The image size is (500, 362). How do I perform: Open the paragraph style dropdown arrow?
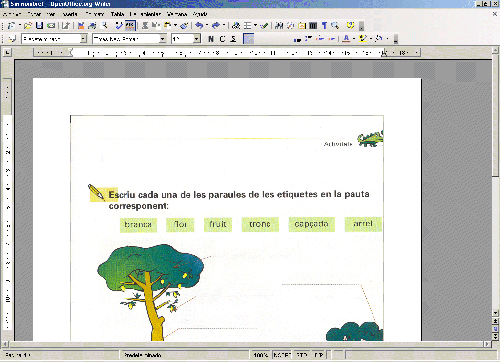click(x=83, y=39)
